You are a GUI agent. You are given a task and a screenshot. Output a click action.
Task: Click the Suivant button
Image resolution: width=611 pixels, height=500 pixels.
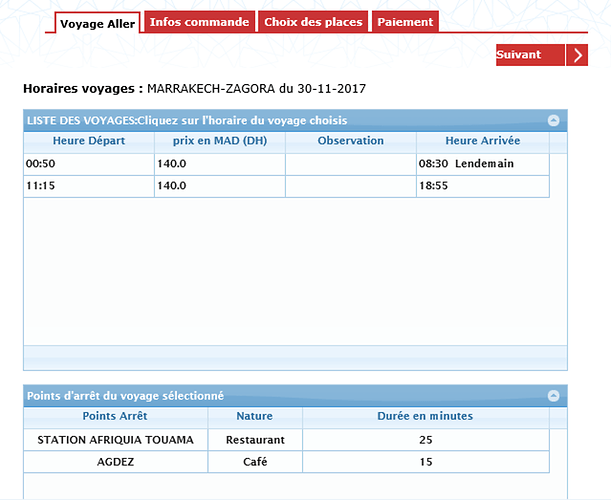pos(530,55)
